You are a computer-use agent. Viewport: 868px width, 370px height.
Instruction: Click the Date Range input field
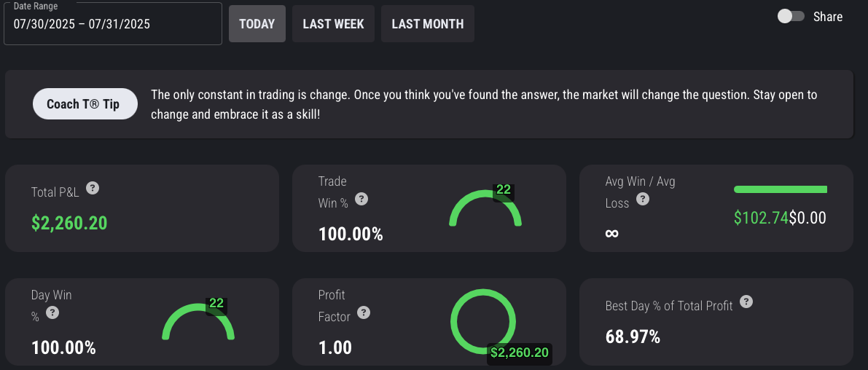click(113, 24)
